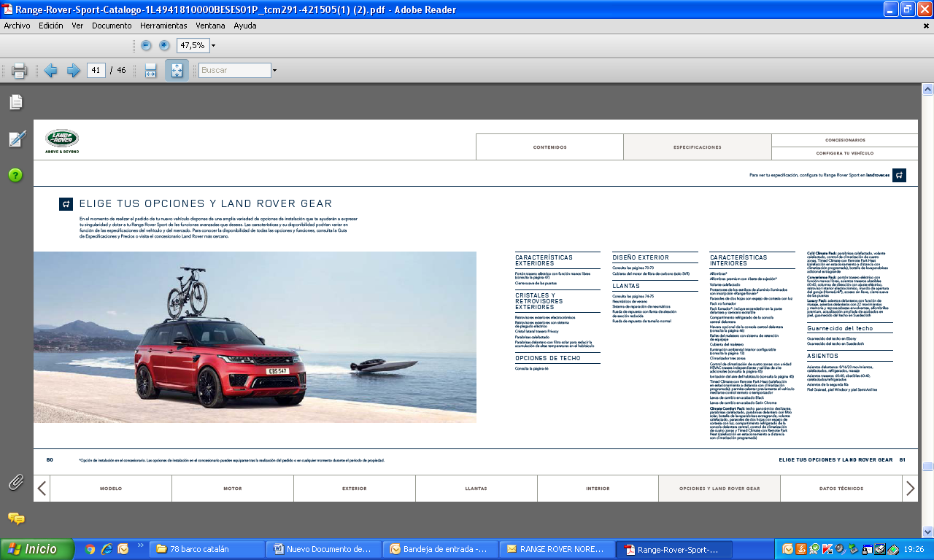Click the vertical scrollbar up arrow
The image size is (934, 560).
coord(927,90)
